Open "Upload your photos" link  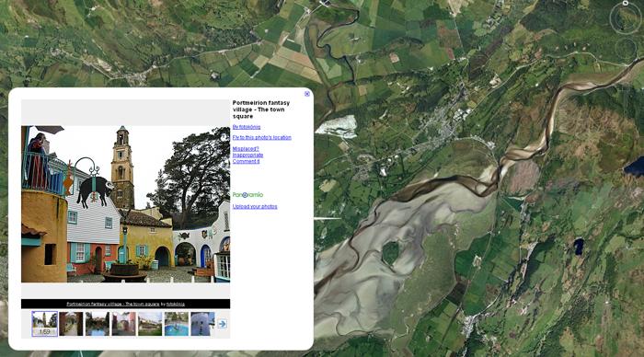(x=255, y=207)
